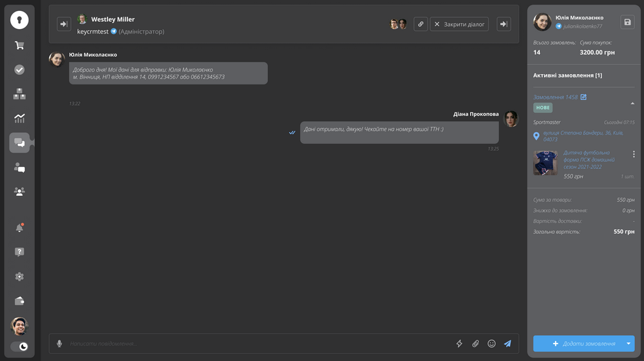Open quick replies lightning bolt icon
This screenshot has height=361, width=644.
click(459, 344)
